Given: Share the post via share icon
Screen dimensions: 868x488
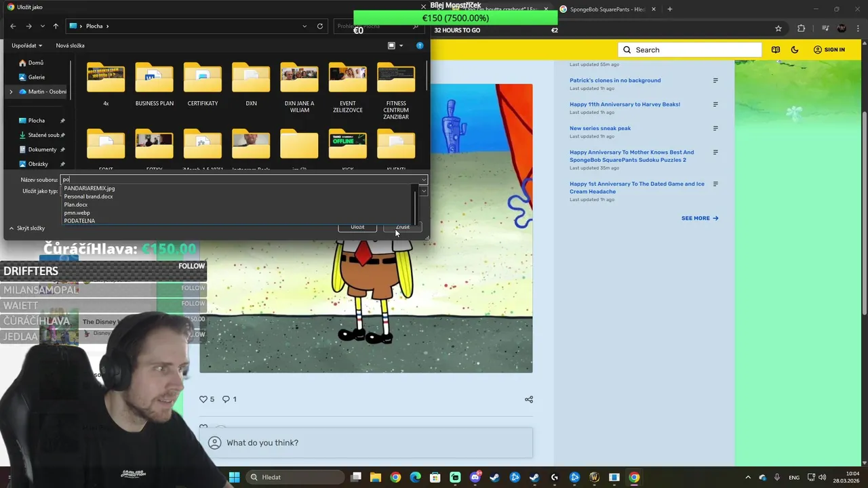Looking at the screenshot, I should (x=529, y=399).
